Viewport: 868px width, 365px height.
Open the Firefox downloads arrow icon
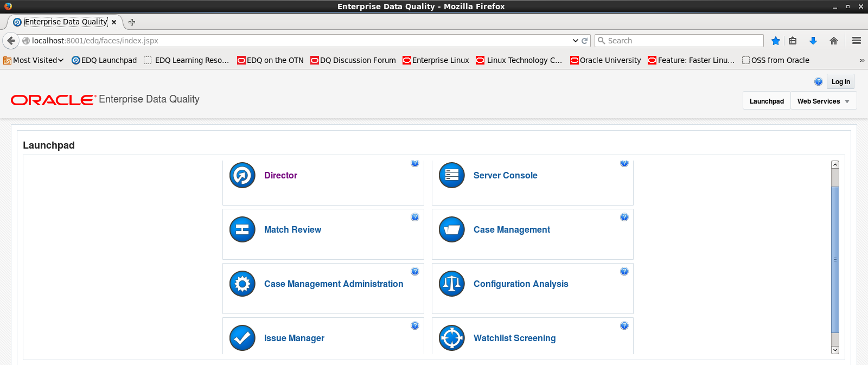pos(813,41)
